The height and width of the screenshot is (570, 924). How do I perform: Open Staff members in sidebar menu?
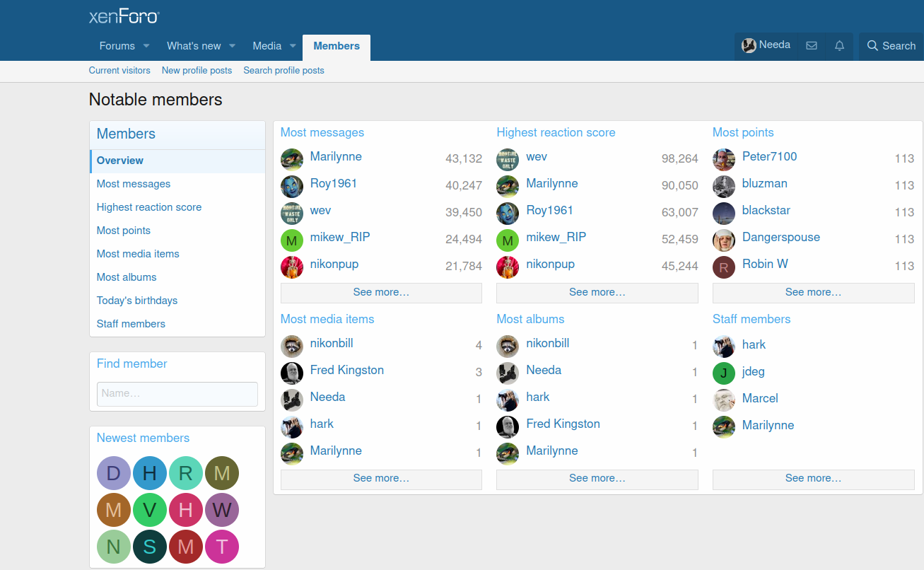131,324
